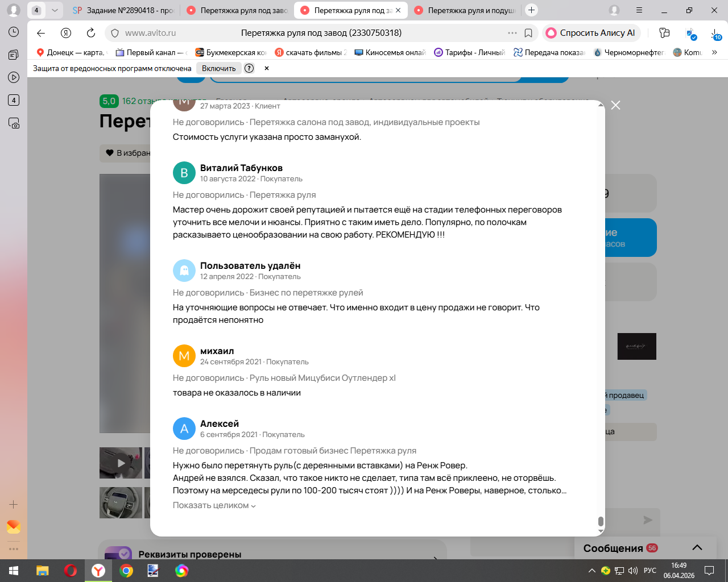Viewport: 728px width, 582px height.
Task: Click the back arrow navigation icon
Action: click(41, 33)
